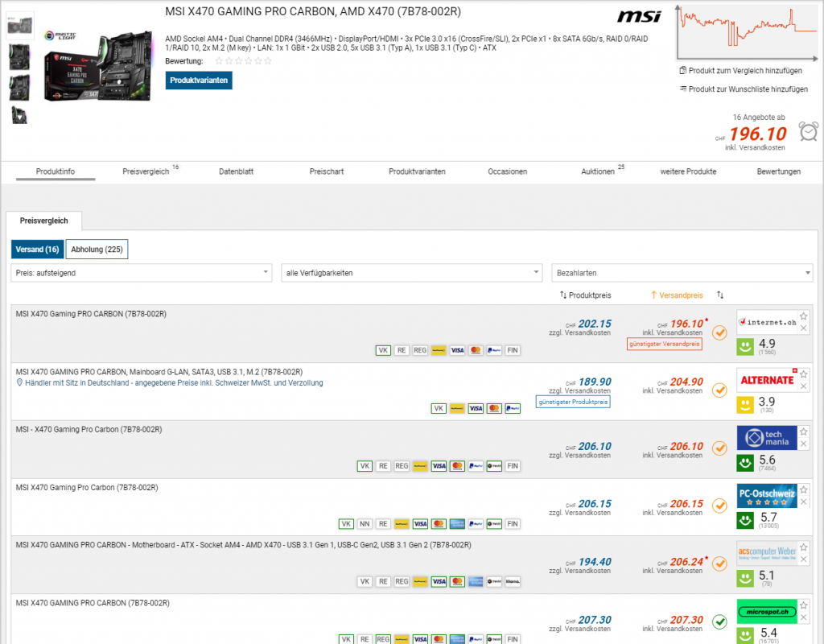This screenshot has height=644, width=824.
Task: Click the techmania shop logo
Action: pyautogui.click(x=767, y=438)
